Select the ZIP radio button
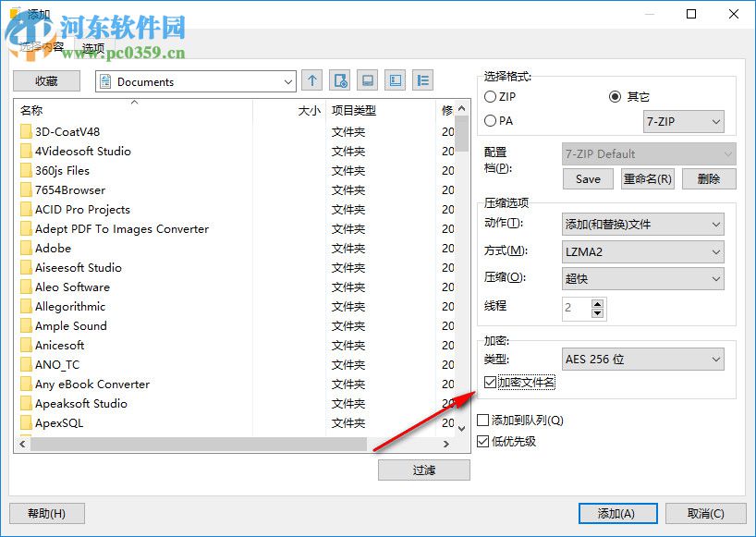This screenshot has width=756, height=537. tap(490, 97)
